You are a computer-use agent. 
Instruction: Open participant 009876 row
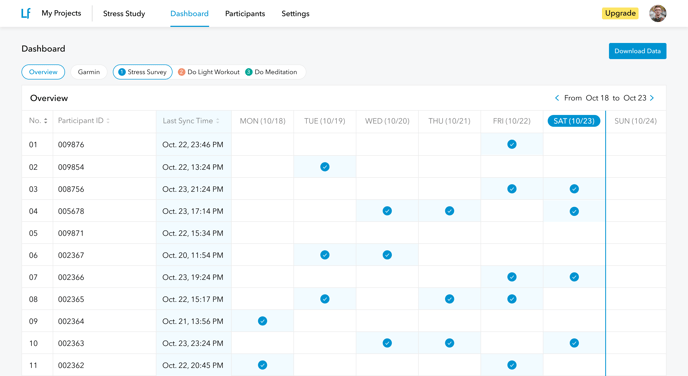tap(344, 144)
